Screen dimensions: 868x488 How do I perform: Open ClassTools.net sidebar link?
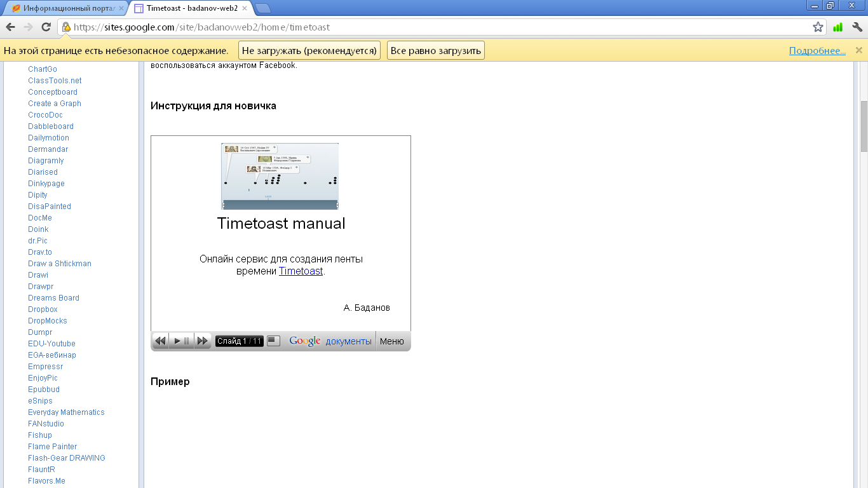pos(55,81)
